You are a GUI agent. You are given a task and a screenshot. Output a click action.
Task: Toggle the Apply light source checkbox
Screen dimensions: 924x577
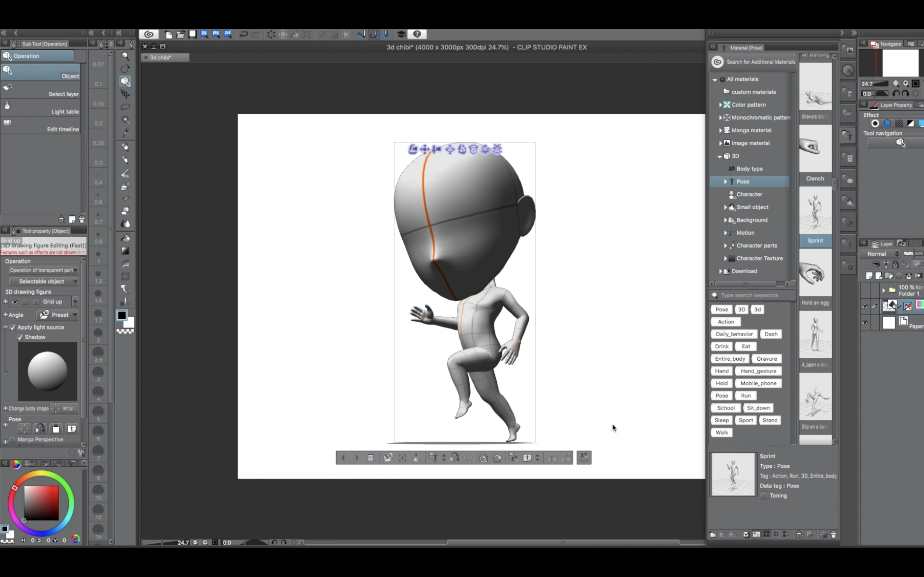click(13, 327)
